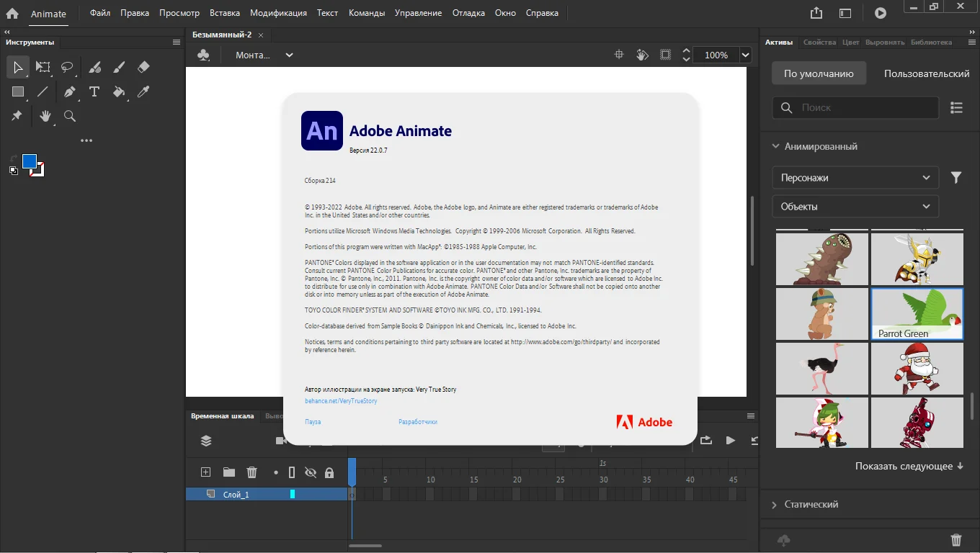980x553 pixels.
Task: Click the Разработчики link
Action: pyautogui.click(x=418, y=422)
